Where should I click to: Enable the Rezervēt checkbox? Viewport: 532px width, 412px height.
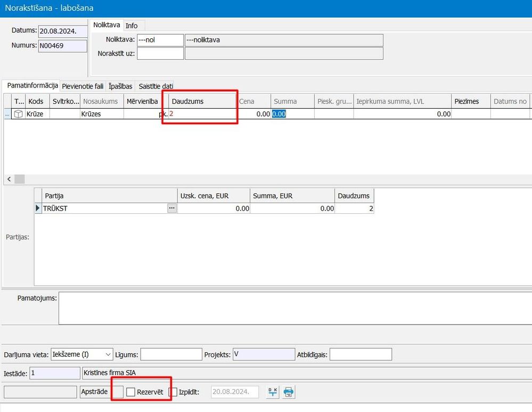click(x=130, y=392)
